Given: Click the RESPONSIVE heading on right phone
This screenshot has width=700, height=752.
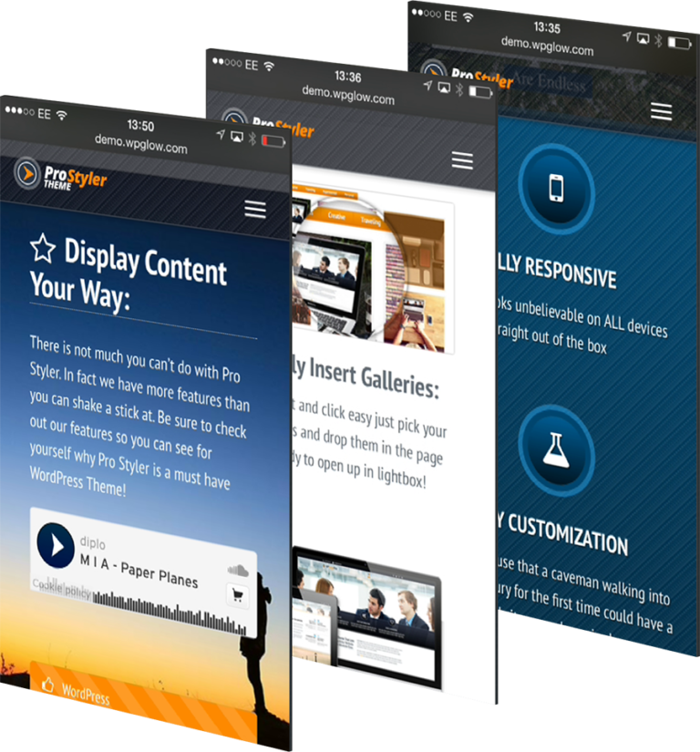Looking at the screenshot, I should [557, 272].
